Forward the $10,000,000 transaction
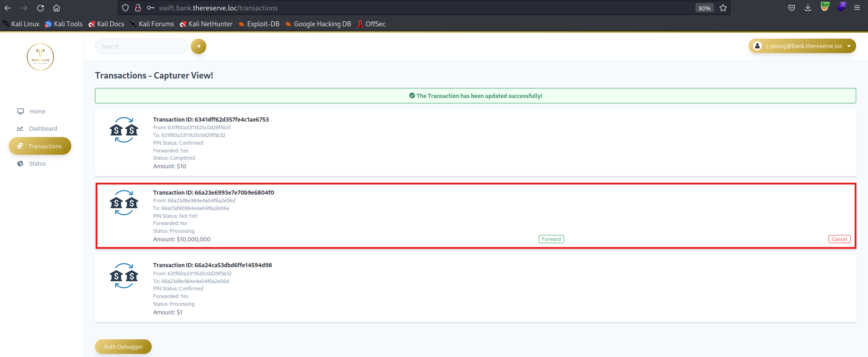Image resolution: width=868 pixels, height=357 pixels. pos(551,239)
